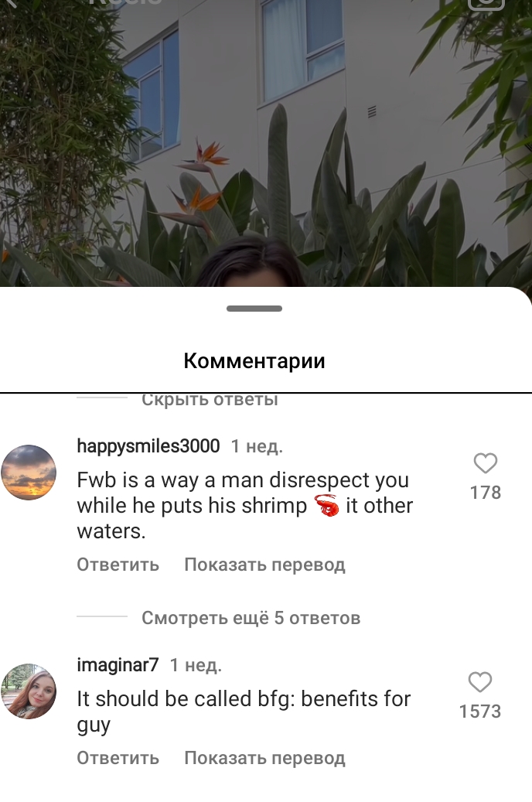Image resolution: width=532 pixels, height=802 pixels.
Task: Tap the Reels title at top
Action: pos(125,2)
